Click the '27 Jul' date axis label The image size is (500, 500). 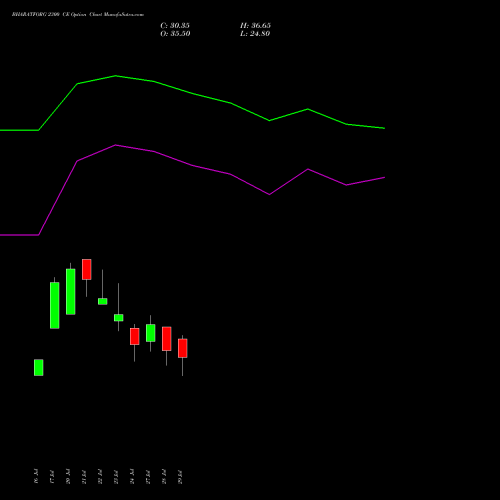click(148, 477)
